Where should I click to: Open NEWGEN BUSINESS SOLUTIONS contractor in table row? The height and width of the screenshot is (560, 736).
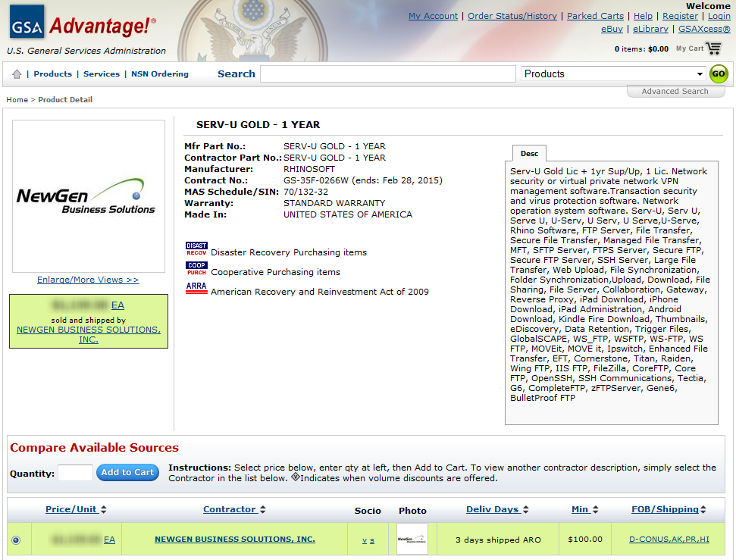point(235,540)
